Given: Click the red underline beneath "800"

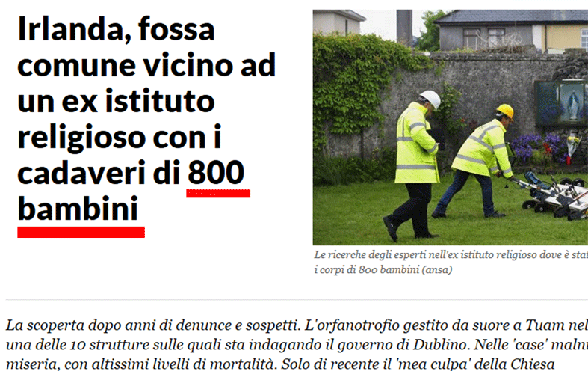Looking at the screenshot, I should click(218, 194).
